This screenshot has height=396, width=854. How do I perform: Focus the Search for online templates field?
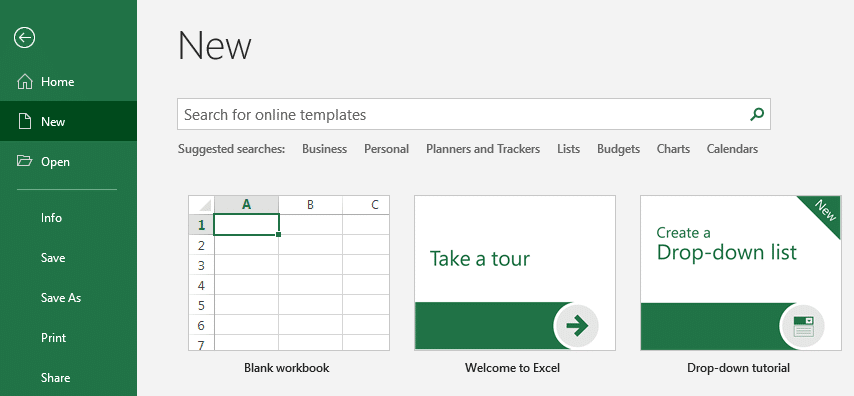click(474, 114)
